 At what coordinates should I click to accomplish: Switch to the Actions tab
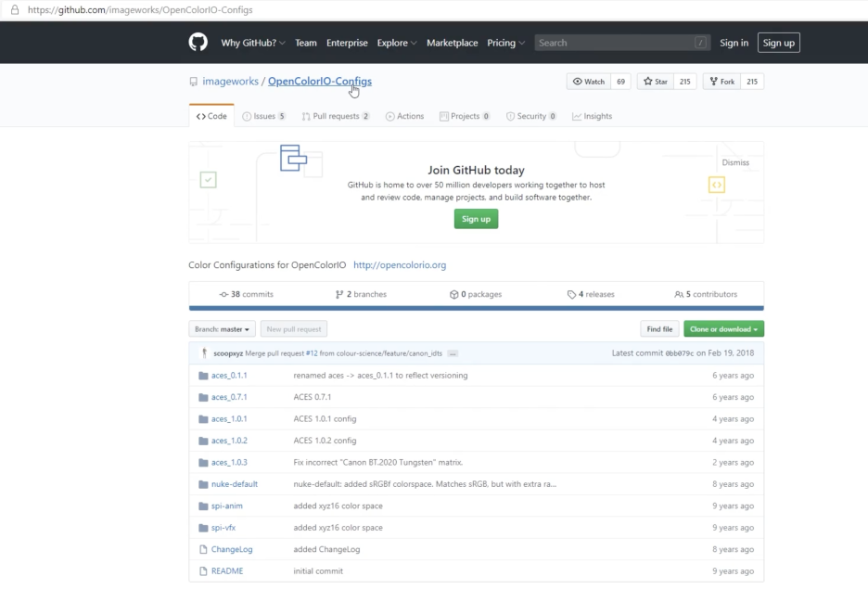pos(404,116)
